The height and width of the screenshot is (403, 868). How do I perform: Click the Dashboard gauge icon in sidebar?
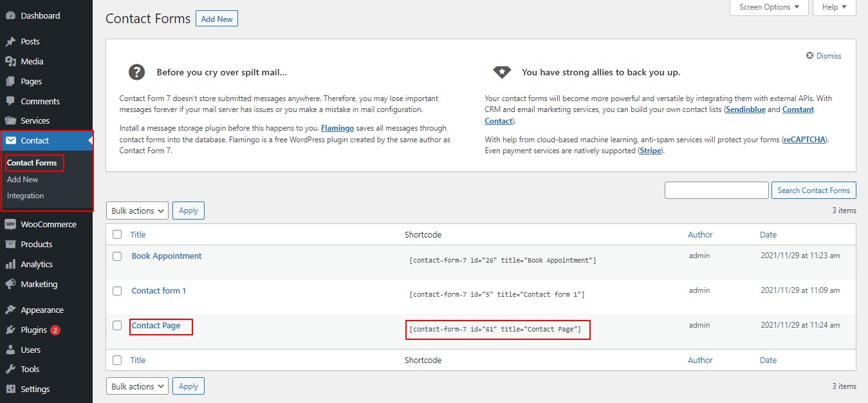coord(10,15)
